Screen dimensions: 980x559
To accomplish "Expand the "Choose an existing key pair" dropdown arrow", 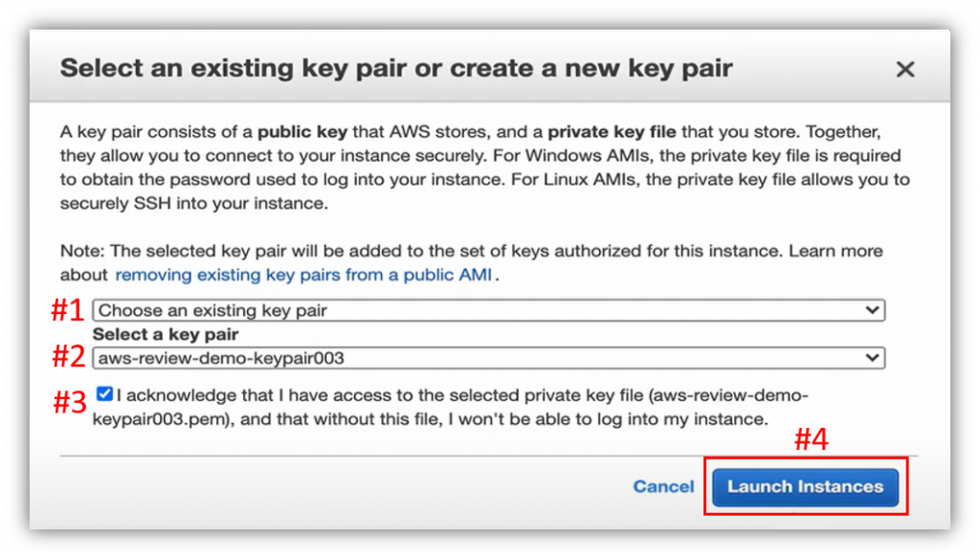I will pyautogui.click(x=871, y=310).
